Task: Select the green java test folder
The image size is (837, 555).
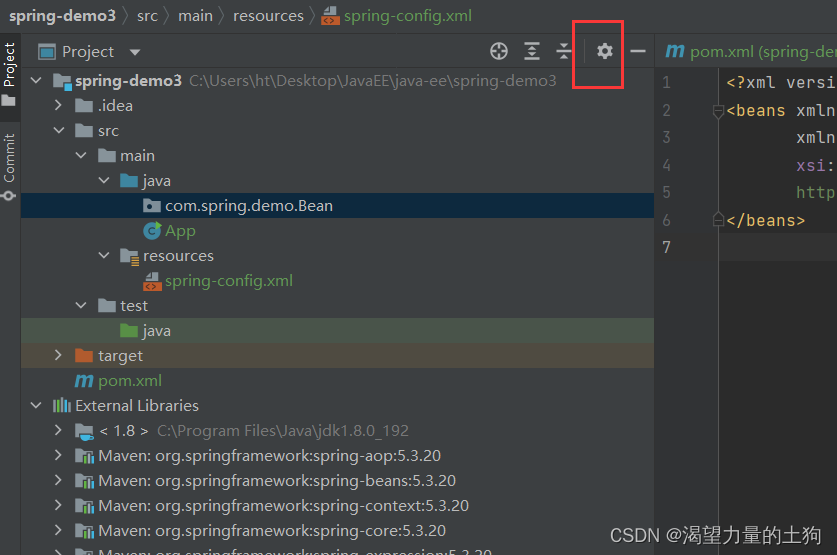Action: pyautogui.click(x=337, y=331)
